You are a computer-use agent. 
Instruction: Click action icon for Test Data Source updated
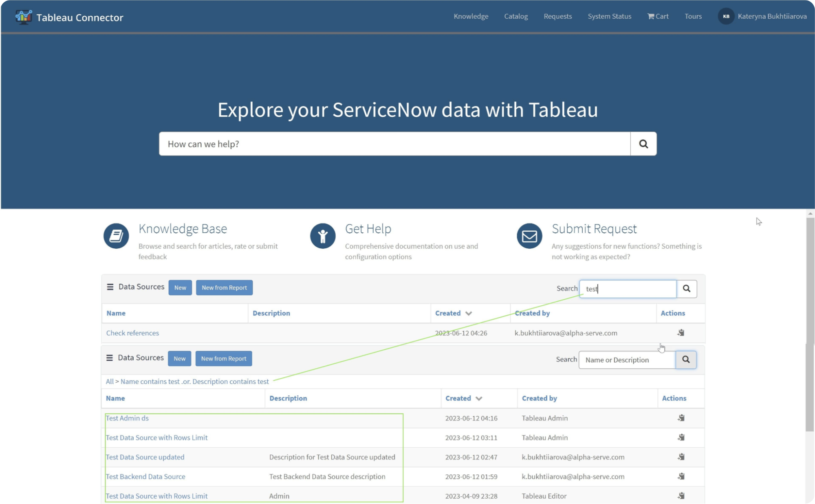pos(681,457)
